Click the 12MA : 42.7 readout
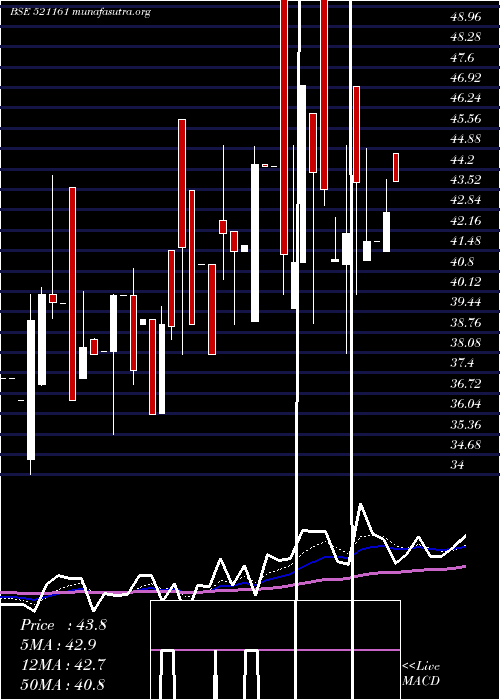 click(63, 665)
